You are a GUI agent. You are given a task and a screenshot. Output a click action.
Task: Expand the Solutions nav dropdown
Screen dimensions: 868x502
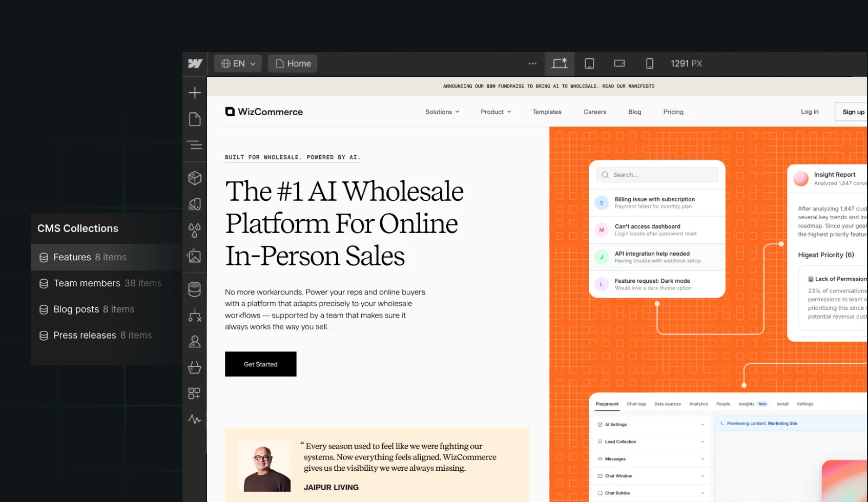click(x=442, y=112)
